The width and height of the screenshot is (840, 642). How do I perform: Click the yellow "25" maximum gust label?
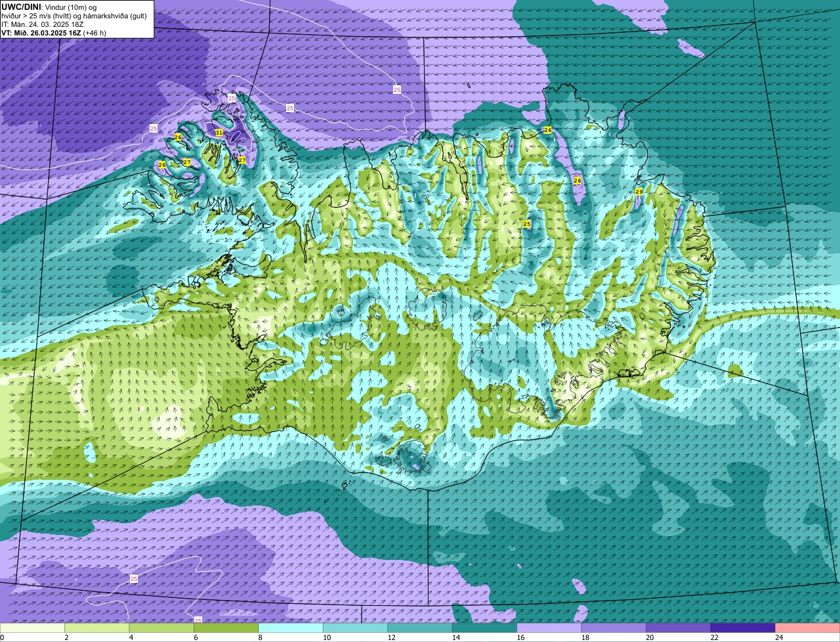526,224
